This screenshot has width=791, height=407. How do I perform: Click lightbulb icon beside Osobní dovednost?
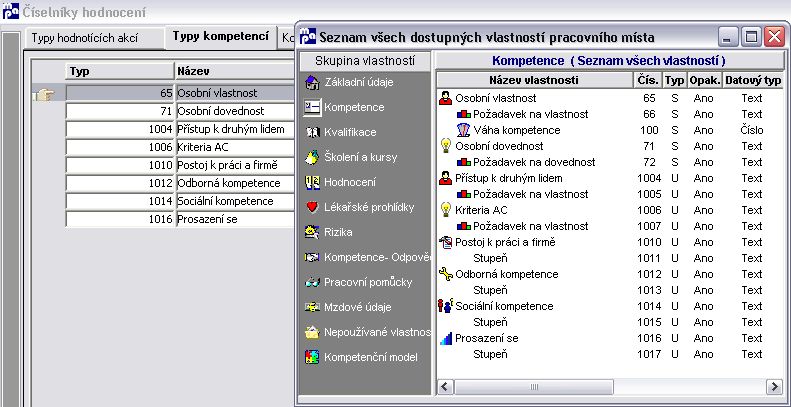tap(445, 146)
